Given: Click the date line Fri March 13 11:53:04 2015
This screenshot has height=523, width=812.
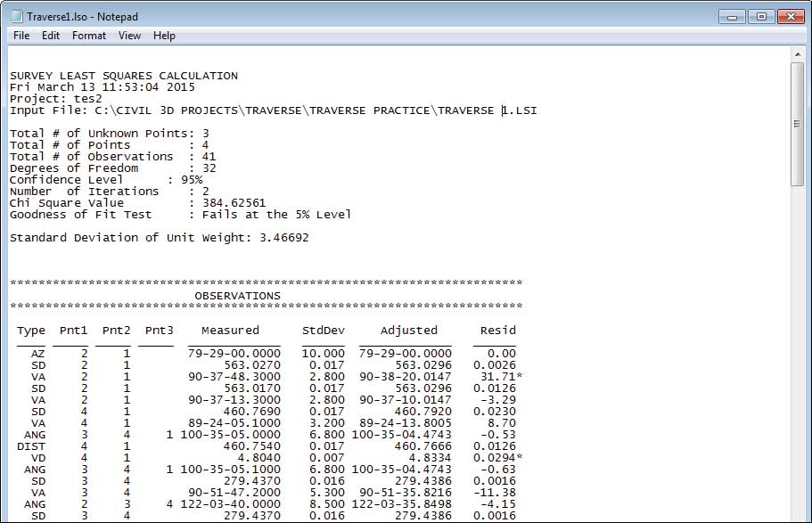Looking at the screenshot, I should click(103, 87).
